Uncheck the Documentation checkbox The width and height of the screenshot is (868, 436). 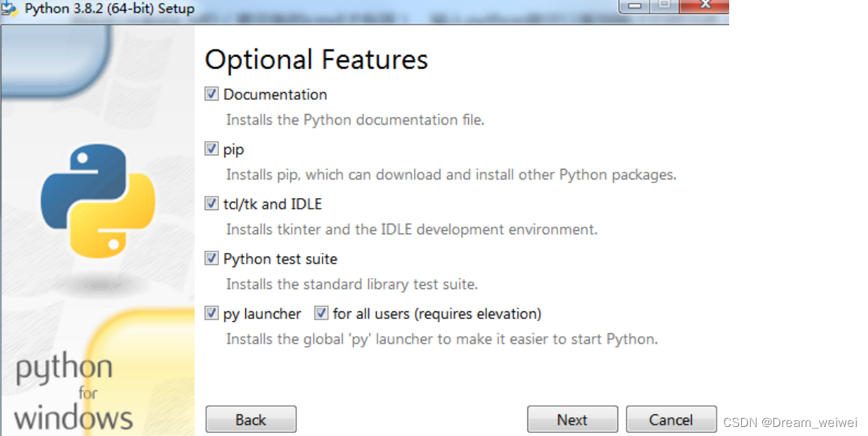pyautogui.click(x=212, y=94)
